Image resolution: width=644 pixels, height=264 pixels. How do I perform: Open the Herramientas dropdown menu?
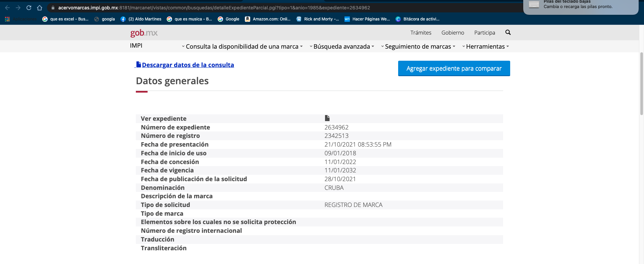pos(485,47)
